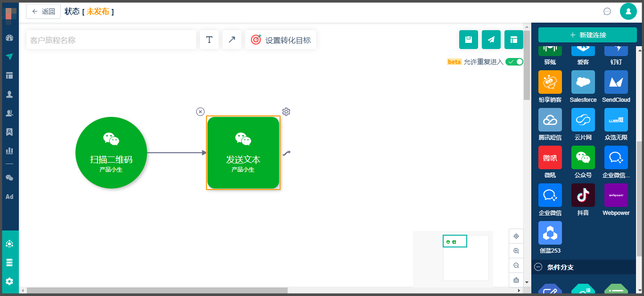Screen dimensions: 644x296
Task: Zoom out of the canvas
Action: click(516, 265)
